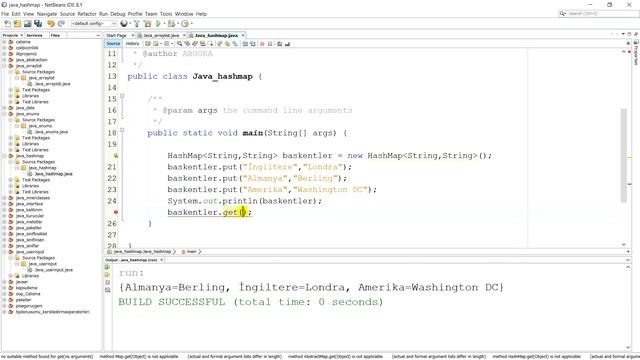Select the java_kalitim project in tree
Image resolution: width=640 pixels, height=360 pixels.
pyautogui.click(x=29, y=210)
